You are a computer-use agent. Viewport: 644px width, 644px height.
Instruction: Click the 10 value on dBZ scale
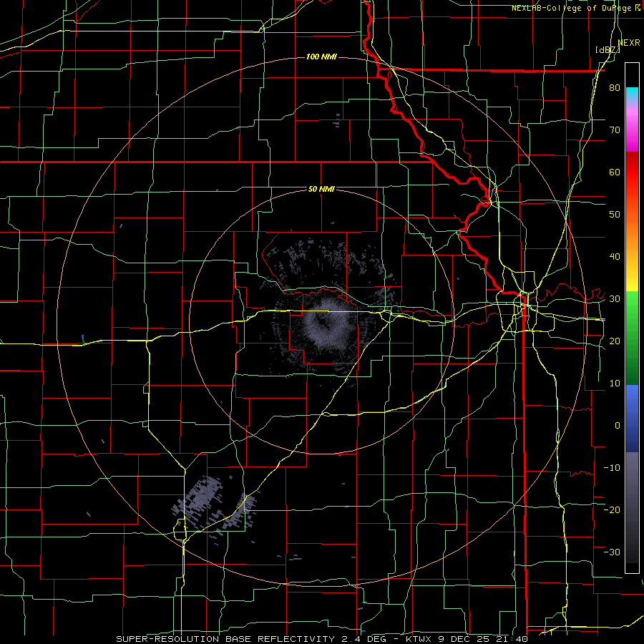[615, 384]
